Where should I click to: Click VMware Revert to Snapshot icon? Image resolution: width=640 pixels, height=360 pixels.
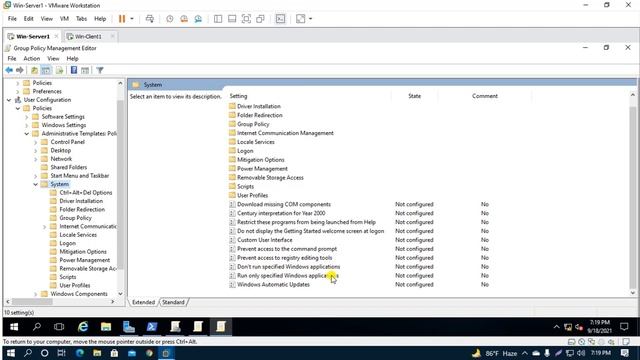pyautogui.click(x=184, y=19)
